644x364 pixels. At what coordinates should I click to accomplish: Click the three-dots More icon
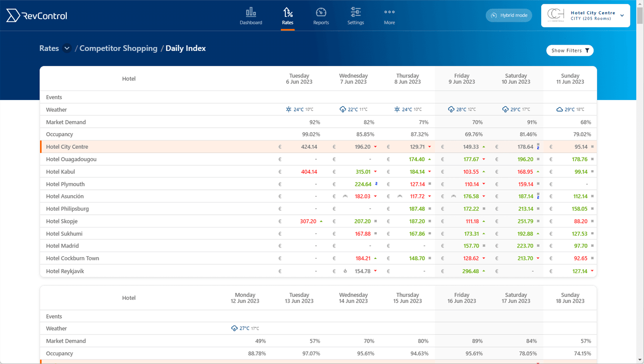coord(389,12)
